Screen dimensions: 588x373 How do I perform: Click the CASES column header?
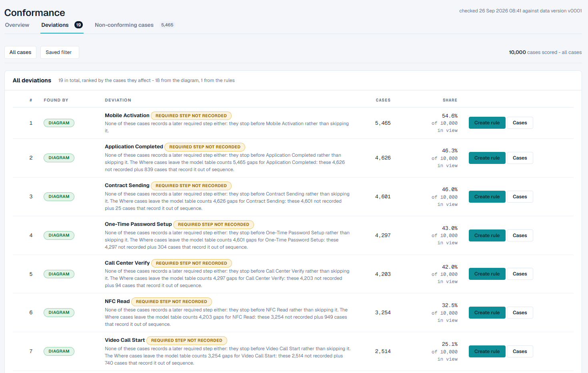point(383,100)
